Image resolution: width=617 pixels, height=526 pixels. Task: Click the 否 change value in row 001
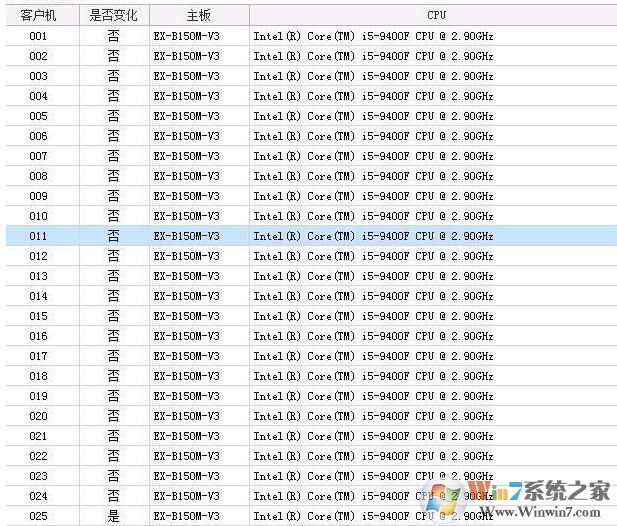[113, 36]
